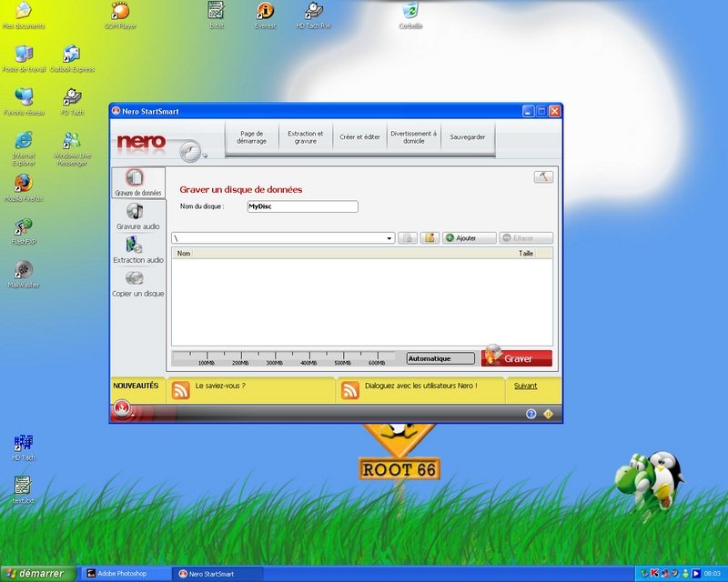Image resolution: width=728 pixels, height=582 pixels.
Task: Open the Le saviez-vous ? news item
Action: [220, 386]
